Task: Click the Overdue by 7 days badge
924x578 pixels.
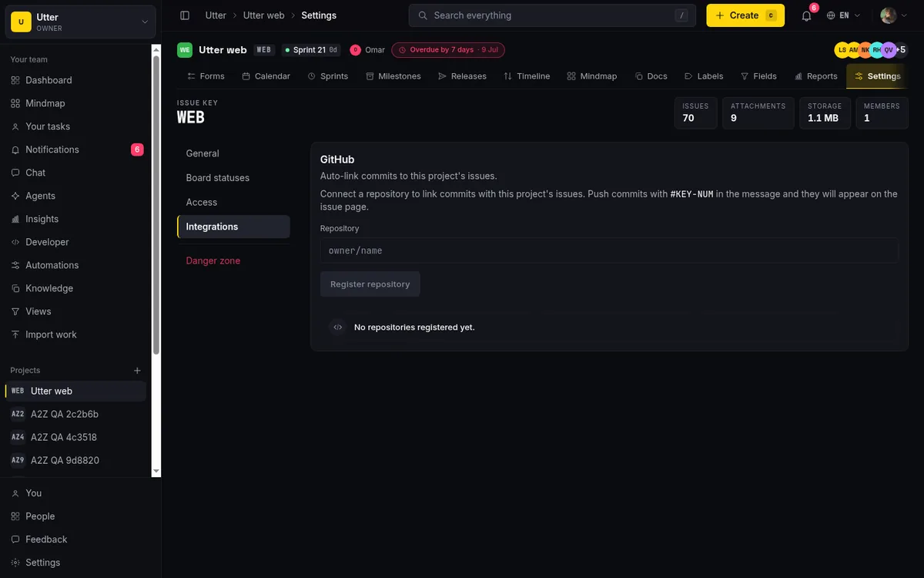Action: (448, 50)
